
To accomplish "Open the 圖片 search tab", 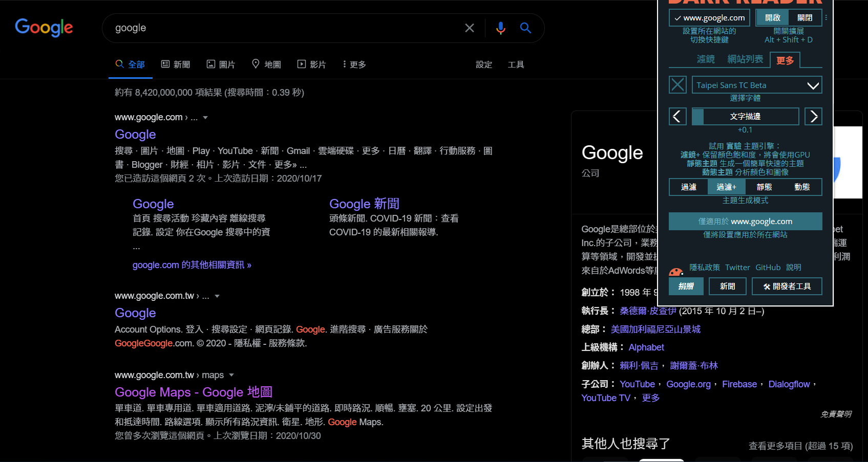I will click(221, 64).
